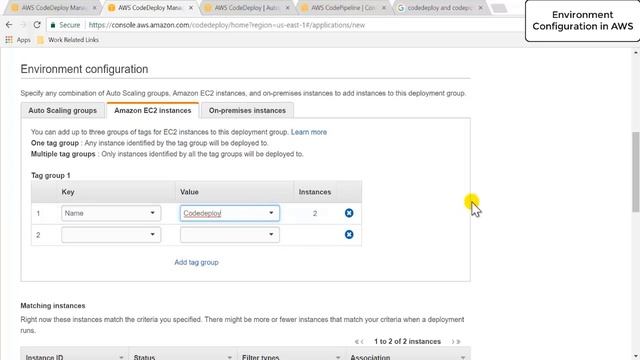The width and height of the screenshot is (640, 360).
Task: Switch to the AWS CodePipeline browser tab
Action: pos(342,8)
